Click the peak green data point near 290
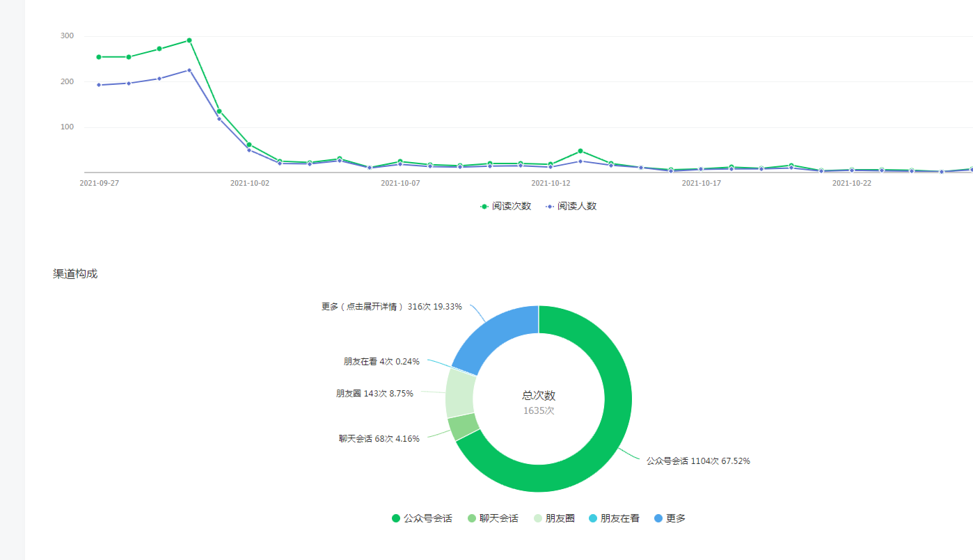The height and width of the screenshot is (560, 973). (x=189, y=40)
